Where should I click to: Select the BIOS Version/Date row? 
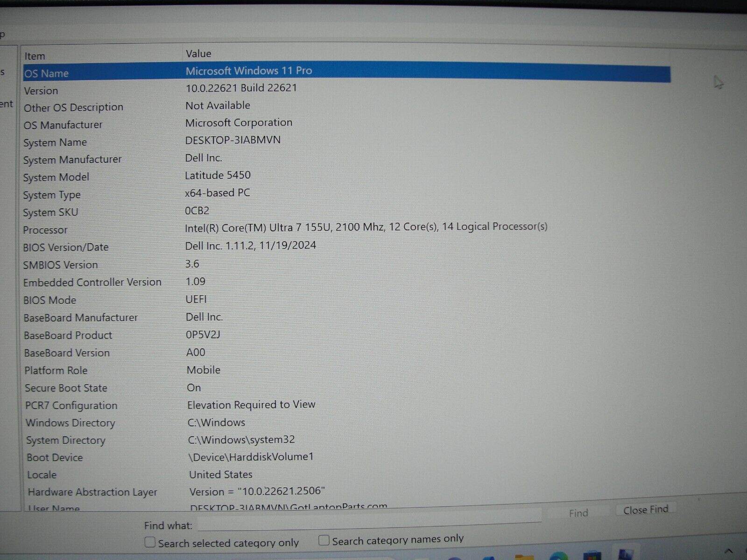point(66,247)
